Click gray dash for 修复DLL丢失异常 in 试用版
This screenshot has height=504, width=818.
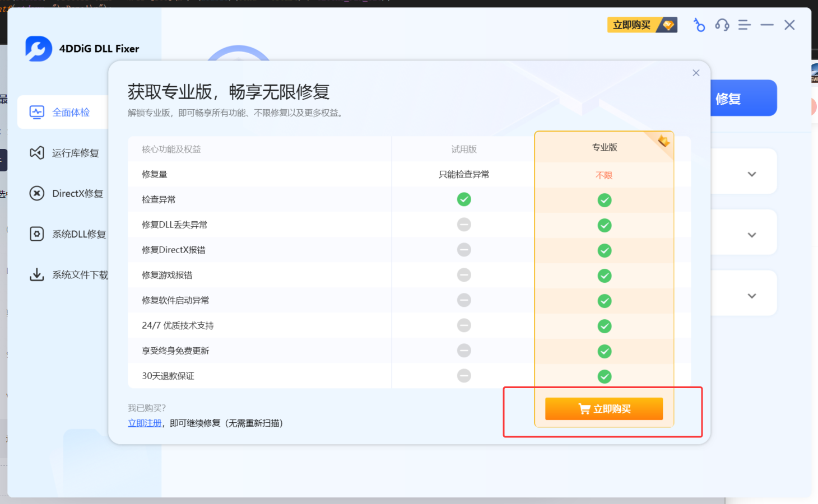pyautogui.click(x=464, y=225)
